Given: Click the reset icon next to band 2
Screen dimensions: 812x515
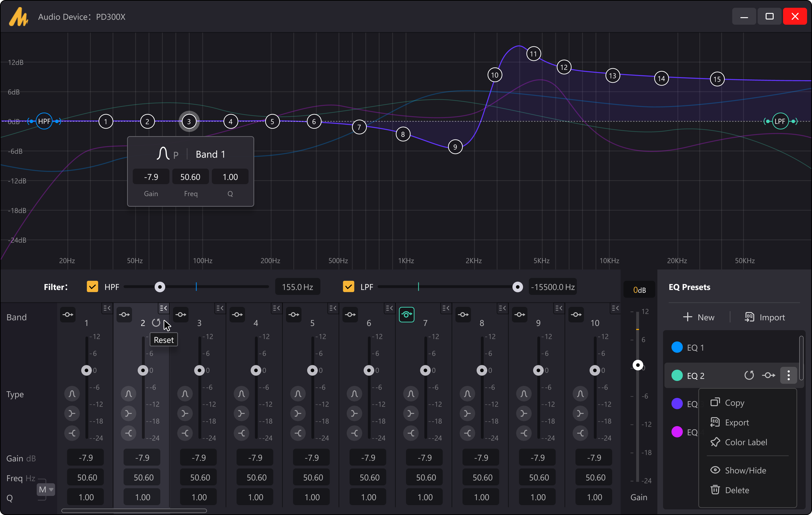Looking at the screenshot, I should click(156, 323).
